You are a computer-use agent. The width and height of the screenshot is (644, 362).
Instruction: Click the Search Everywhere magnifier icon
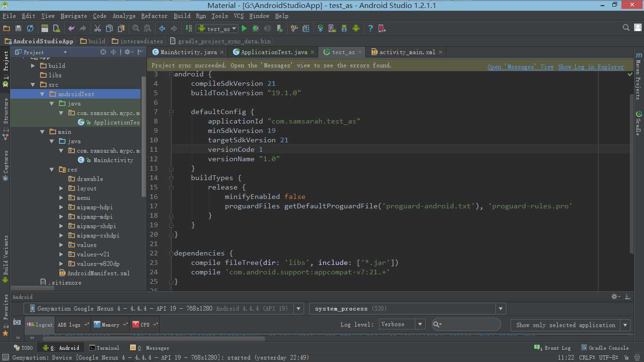pos(627,28)
